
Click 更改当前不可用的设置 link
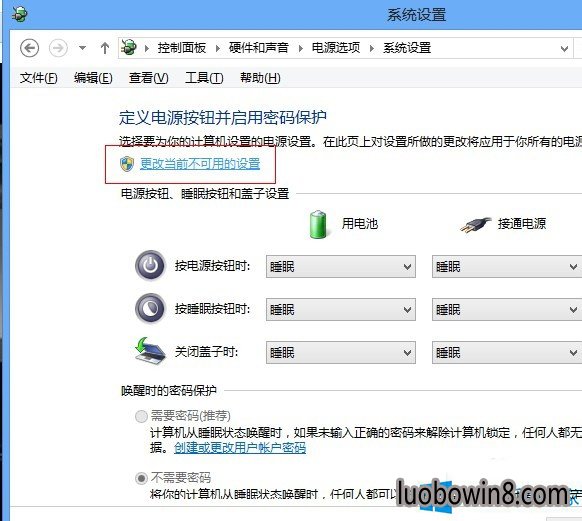[200, 164]
